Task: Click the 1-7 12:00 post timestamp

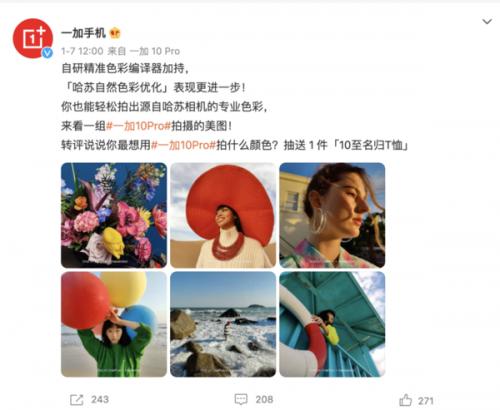Action: (82, 51)
